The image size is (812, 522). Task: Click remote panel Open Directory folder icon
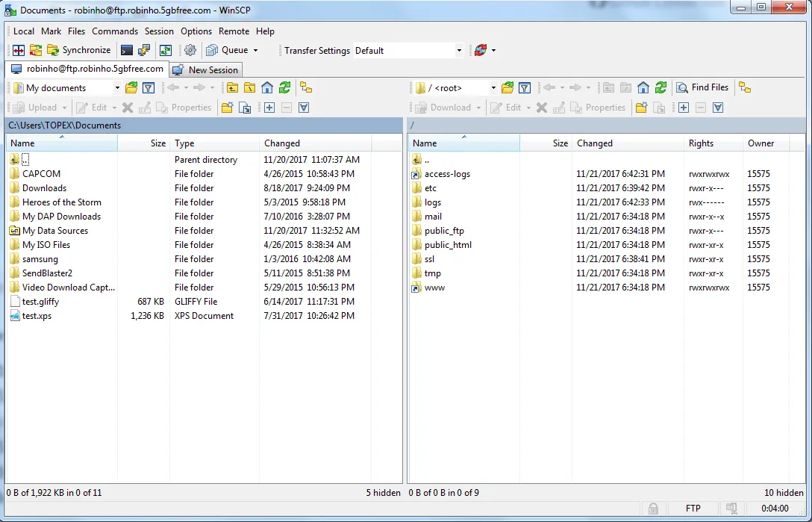tap(507, 87)
